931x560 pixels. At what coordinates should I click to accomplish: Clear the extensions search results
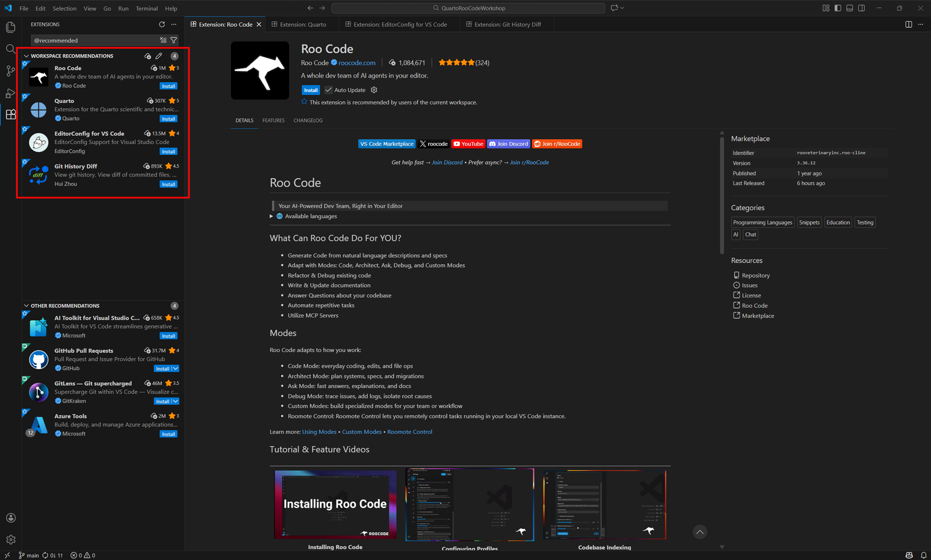coord(163,40)
